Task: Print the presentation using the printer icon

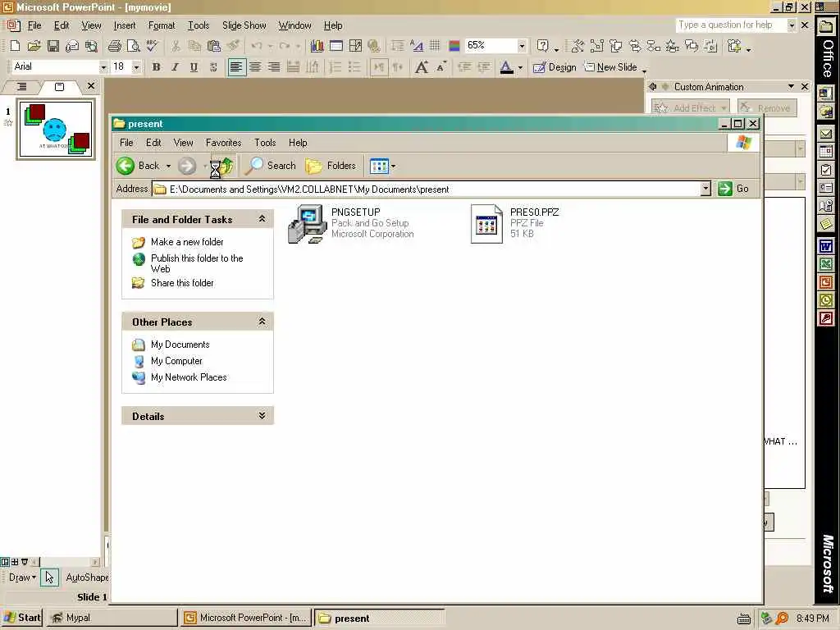Action: (x=114, y=46)
